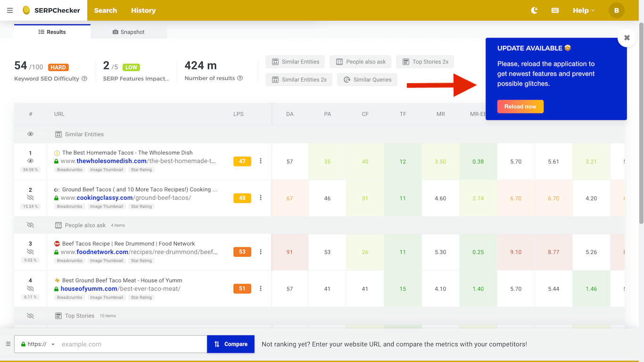
Task: Click Image Thumbnail tag under foodnetwork.com
Action: coord(107,261)
